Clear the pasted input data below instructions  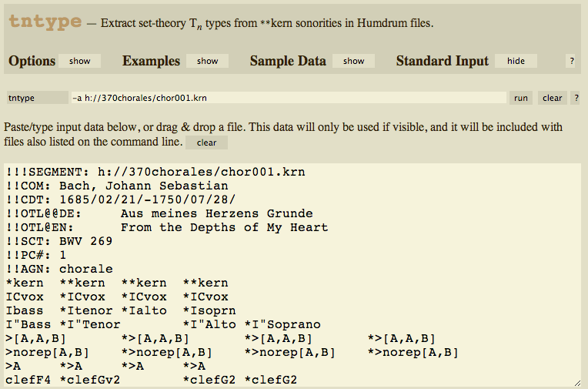pyautogui.click(x=206, y=143)
